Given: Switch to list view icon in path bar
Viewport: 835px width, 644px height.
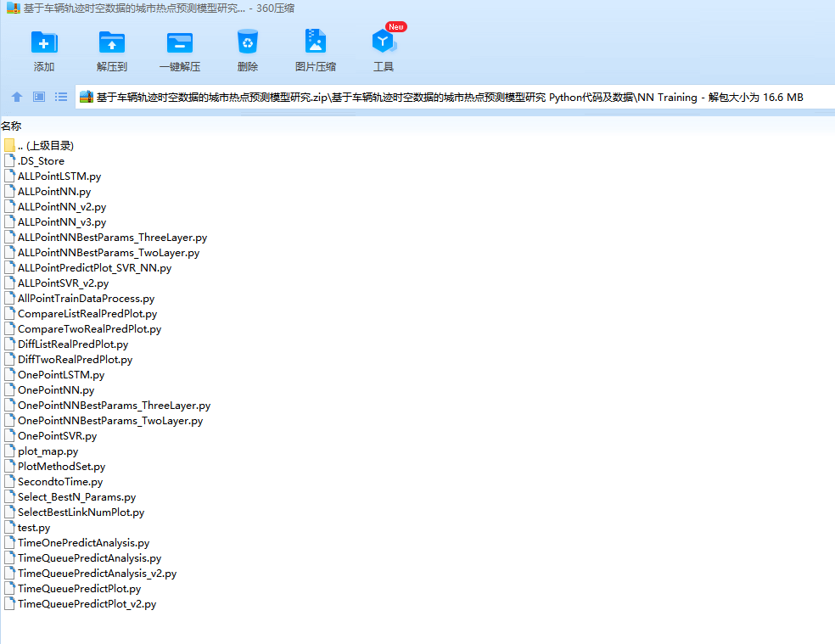Looking at the screenshot, I should pyautogui.click(x=61, y=97).
